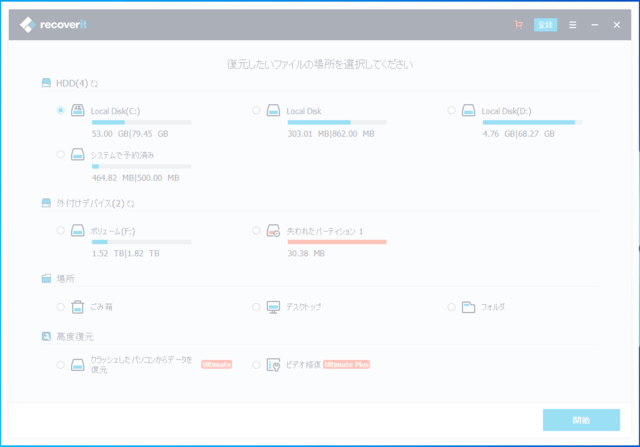Click the ボリューム(F:) drive icon
Viewport: 640px width, 447px height.
(78, 231)
